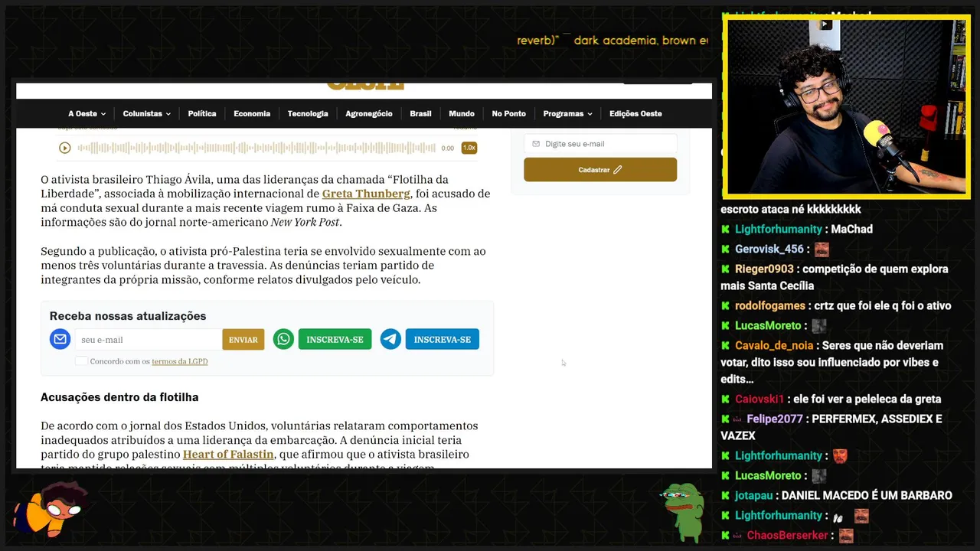Image resolution: width=980 pixels, height=551 pixels.
Task: Open the Brasil section
Action: 420,113
